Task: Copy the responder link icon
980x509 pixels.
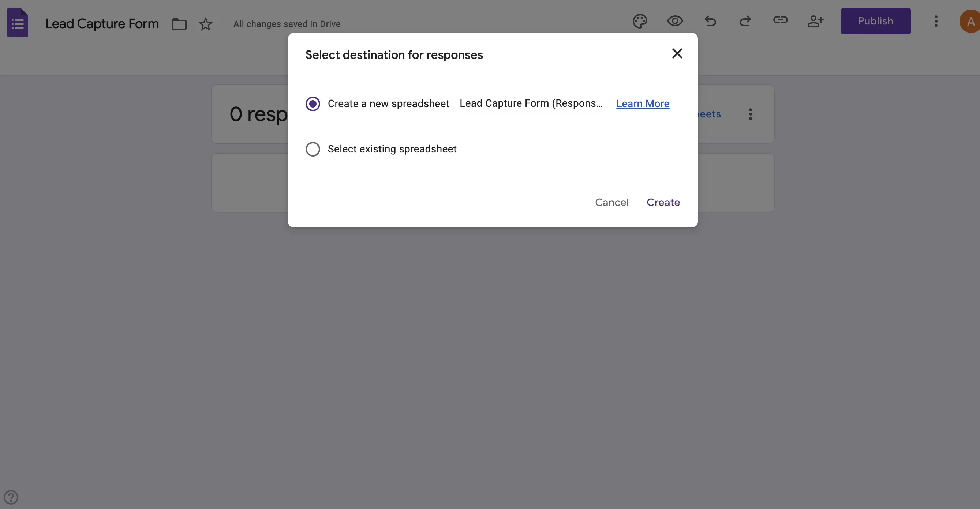Action: pyautogui.click(x=780, y=21)
